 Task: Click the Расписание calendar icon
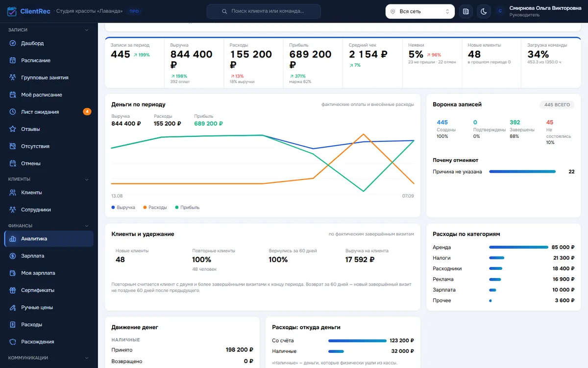[x=13, y=60]
